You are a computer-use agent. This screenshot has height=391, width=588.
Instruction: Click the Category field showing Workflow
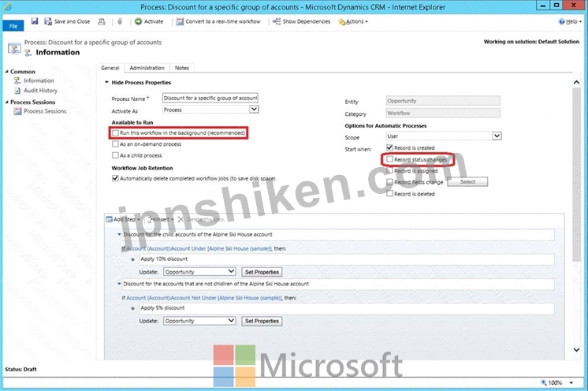coord(443,113)
